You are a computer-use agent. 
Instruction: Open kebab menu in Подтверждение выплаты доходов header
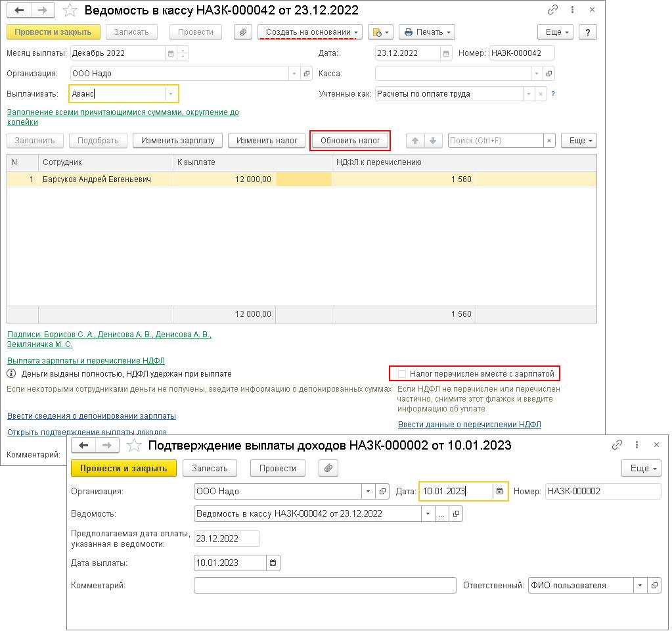click(637, 445)
